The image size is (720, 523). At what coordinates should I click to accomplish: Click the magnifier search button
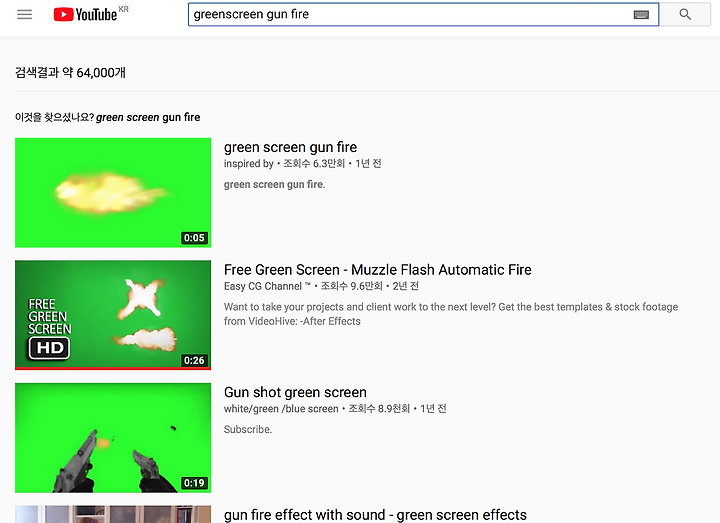(x=685, y=14)
